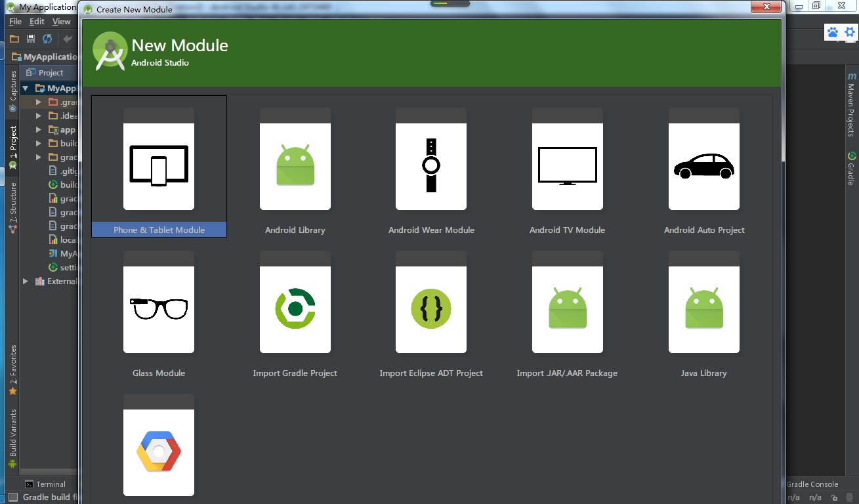Screen dimensions: 859x504
Task: Expand the app folder in Project tree
Action: [39, 129]
